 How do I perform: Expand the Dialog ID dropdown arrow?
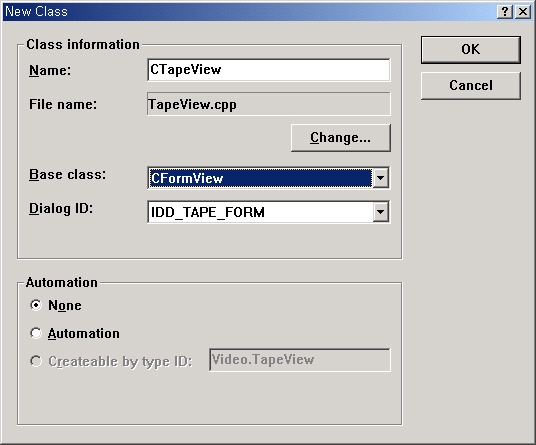(380, 212)
